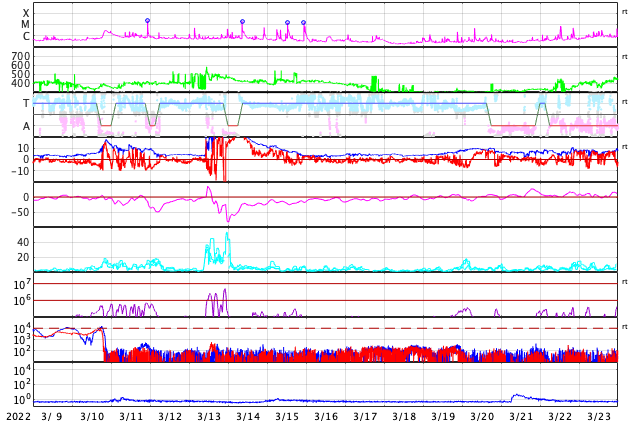Select the 40 axis label
The height and width of the screenshot is (424, 634).
pyautogui.click(x=23, y=243)
